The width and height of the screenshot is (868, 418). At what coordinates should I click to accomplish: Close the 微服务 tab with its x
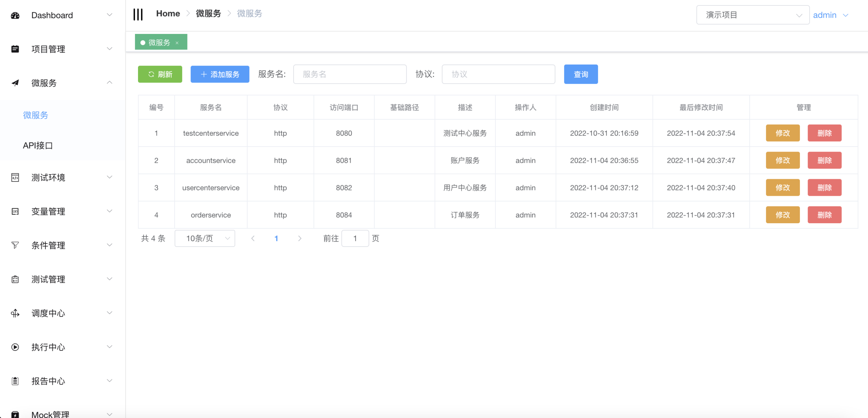click(x=177, y=43)
